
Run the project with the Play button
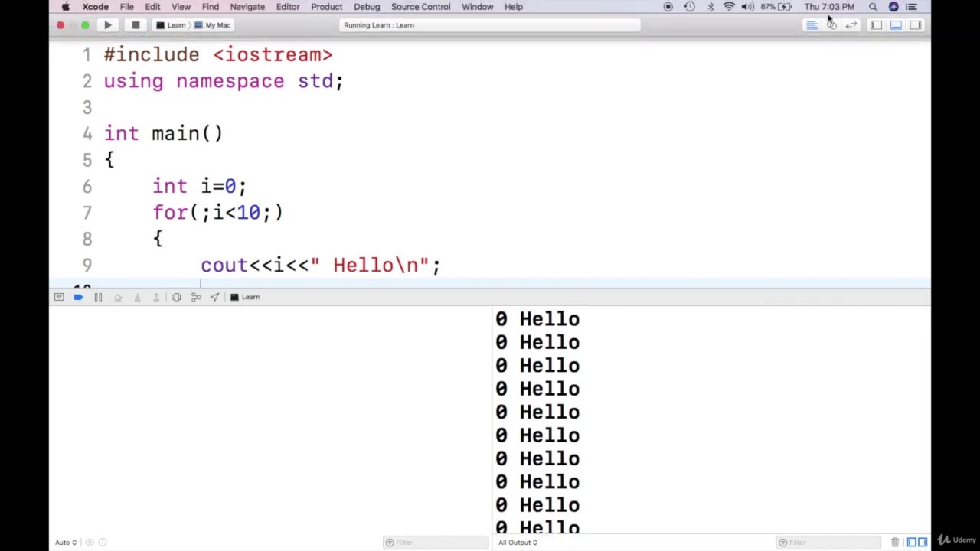pyautogui.click(x=108, y=25)
